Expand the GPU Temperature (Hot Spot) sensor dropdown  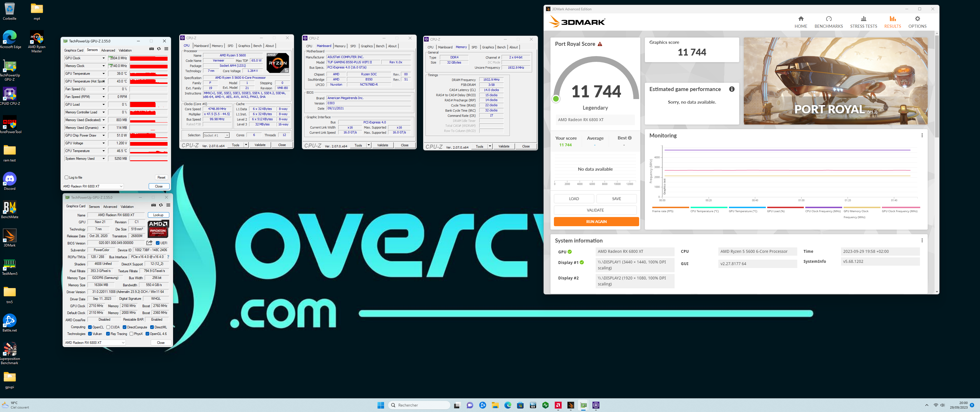point(103,82)
